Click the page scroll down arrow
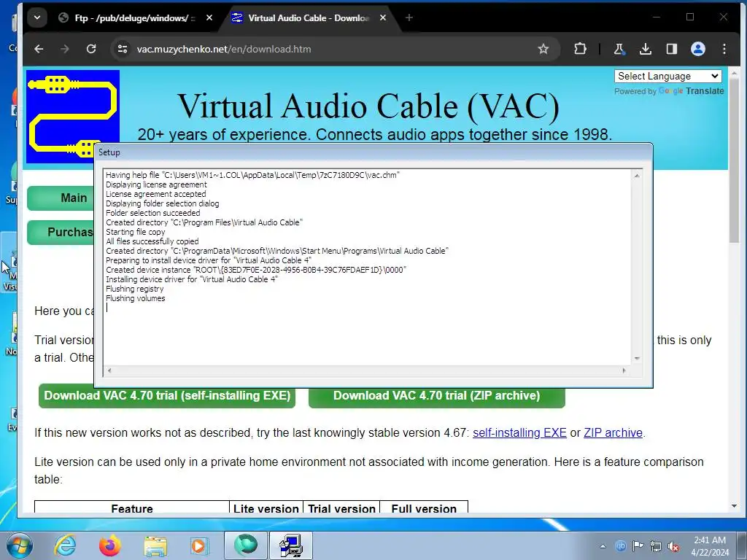Screen dimensions: 747x560 (x=734, y=506)
